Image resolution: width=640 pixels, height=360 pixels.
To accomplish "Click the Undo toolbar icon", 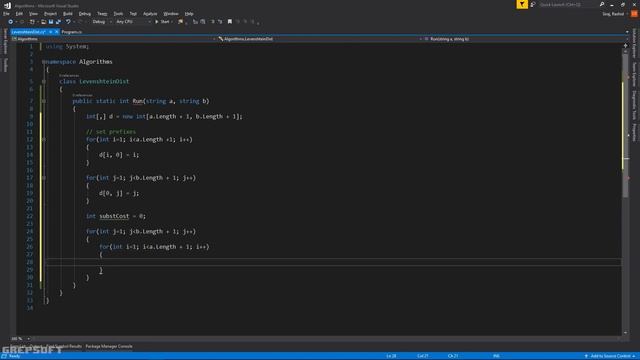I will click(68, 22).
